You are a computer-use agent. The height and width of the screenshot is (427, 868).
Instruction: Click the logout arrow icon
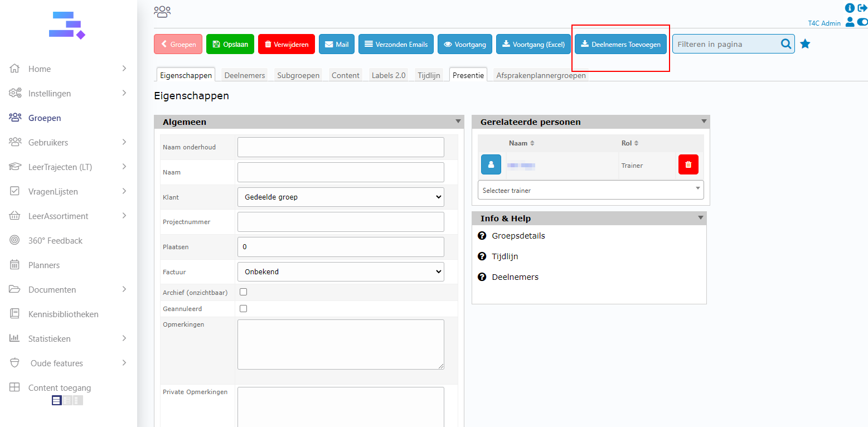coord(862,8)
